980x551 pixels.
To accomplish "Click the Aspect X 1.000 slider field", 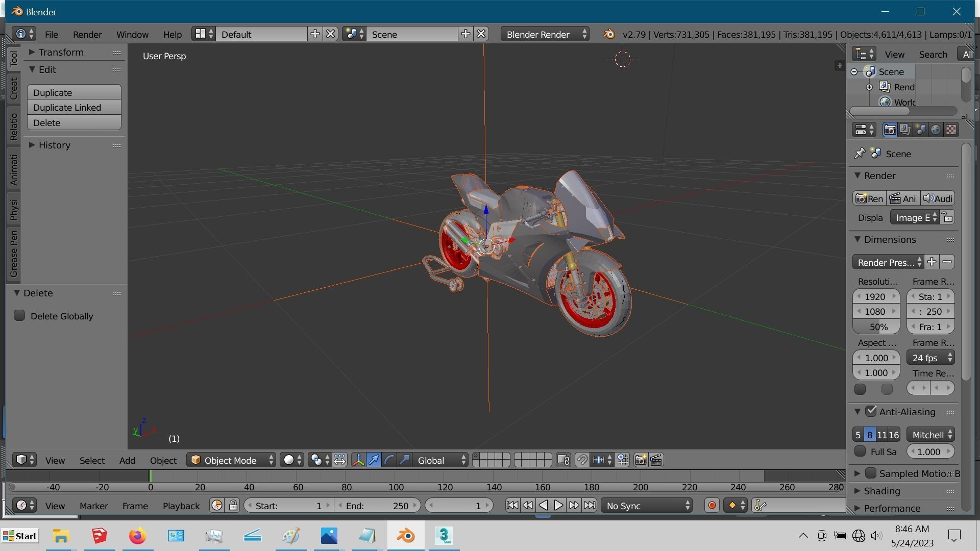I will click(x=876, y=358).
